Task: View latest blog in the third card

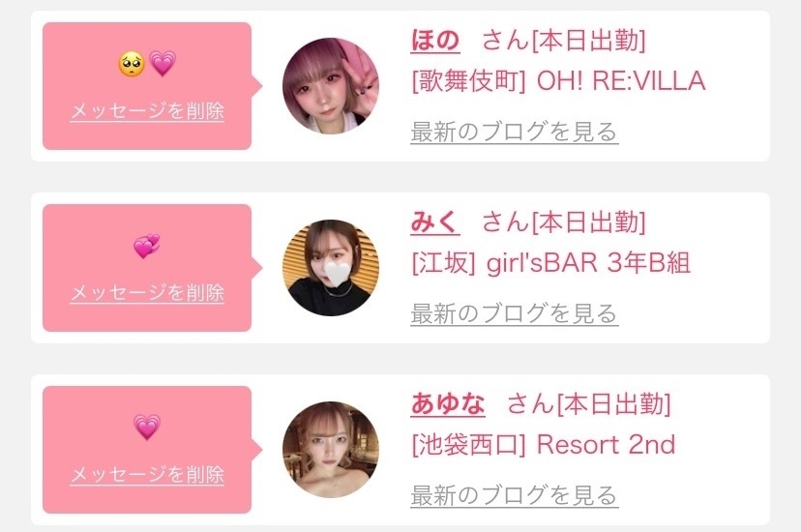Action: tap(515, 496)
